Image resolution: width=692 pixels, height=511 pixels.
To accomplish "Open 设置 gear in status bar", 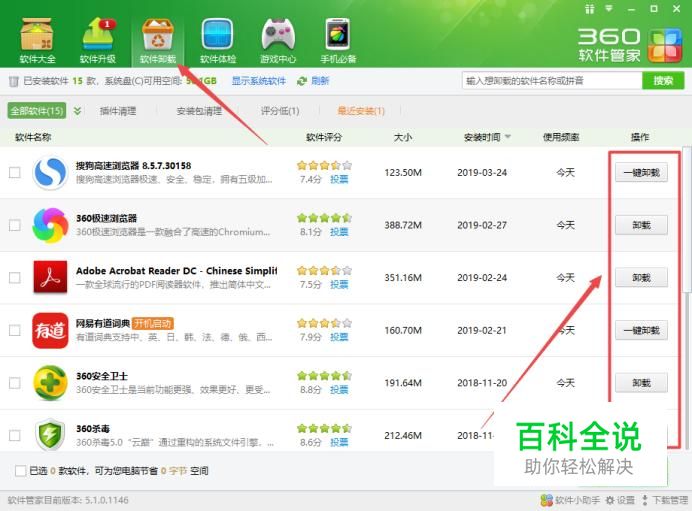I will 620,500.
